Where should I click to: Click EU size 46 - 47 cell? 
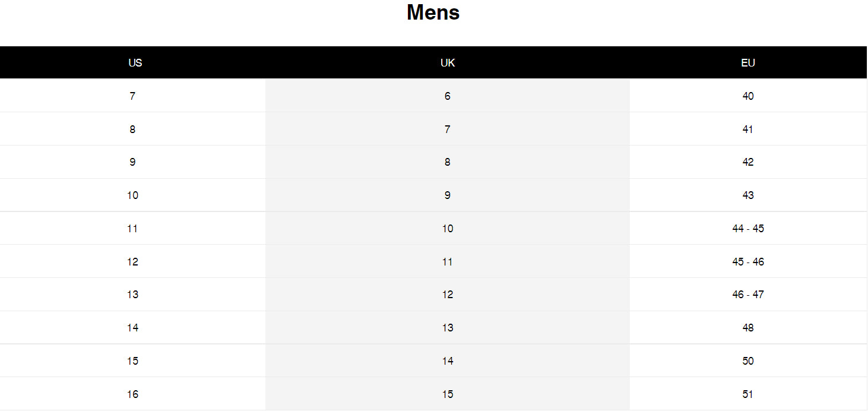pyautogui.click(x=747, y=295)
